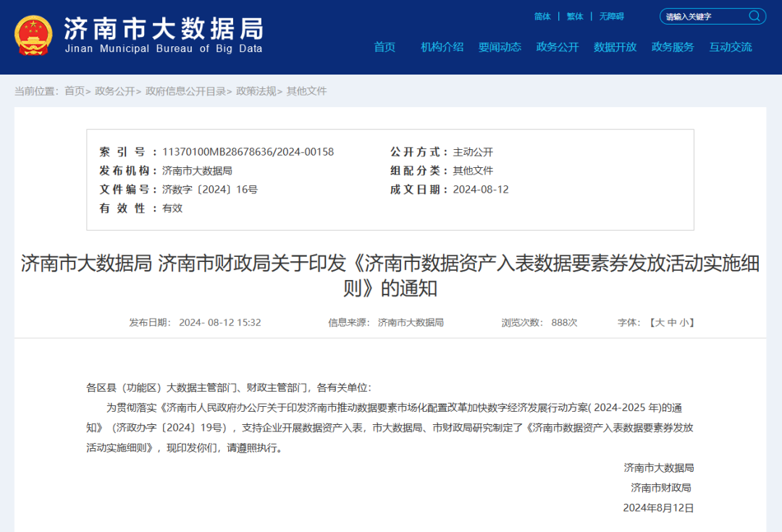Set article font size to 小
Image resolution: width=782 pixels, height=532 pixels.
point(684,322)
